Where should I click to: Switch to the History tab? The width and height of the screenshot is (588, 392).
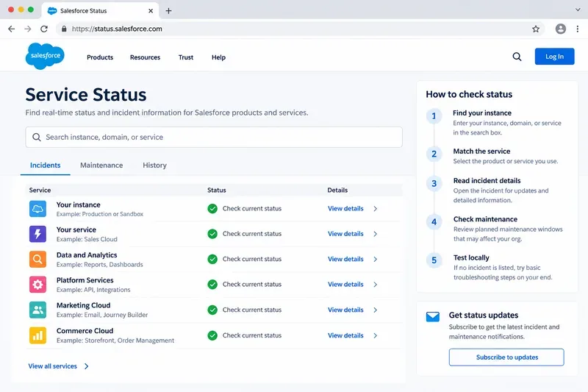(155, 165)
